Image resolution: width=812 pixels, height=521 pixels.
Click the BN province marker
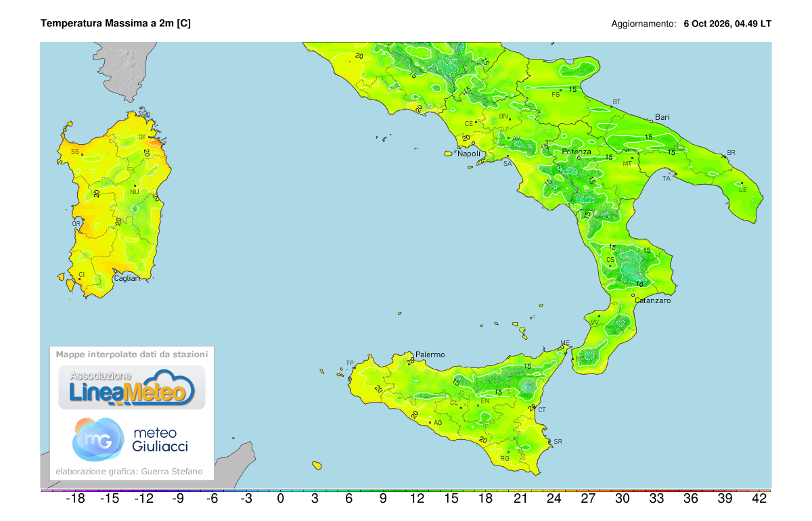(503, 116)
